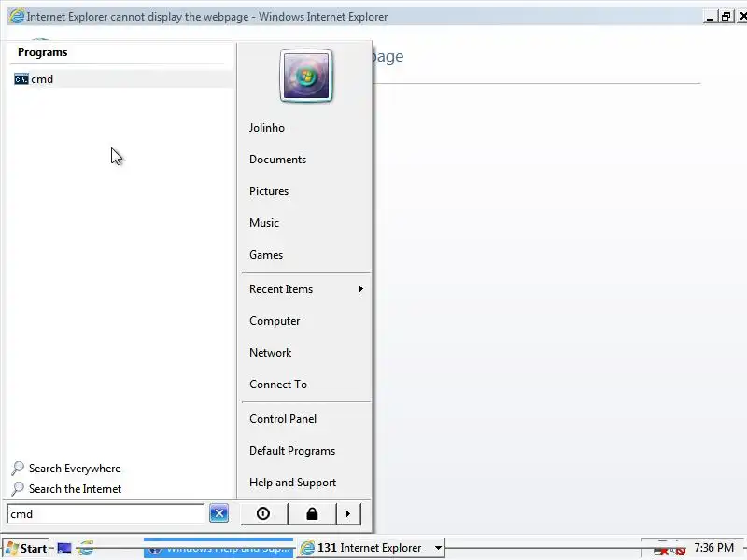Clear the search box with X button
747x560 pixels.
(219, 513)
